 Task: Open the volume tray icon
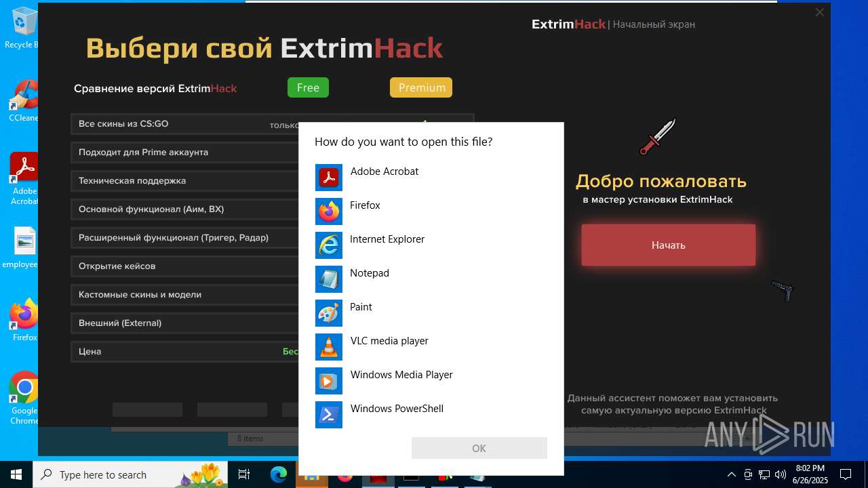pos(780,474)
